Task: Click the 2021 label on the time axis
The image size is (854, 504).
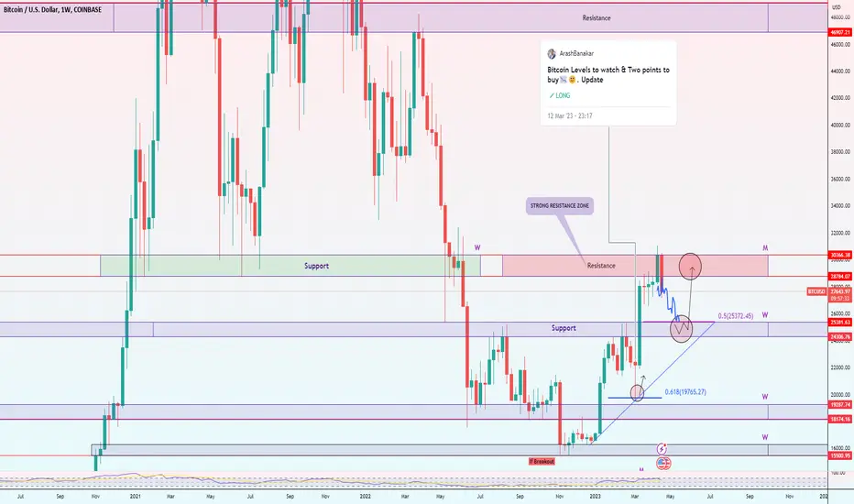Action: tap(136, 497)
